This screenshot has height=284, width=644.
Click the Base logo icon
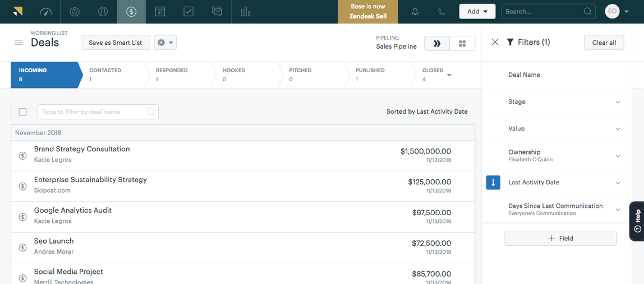[17, 12]
